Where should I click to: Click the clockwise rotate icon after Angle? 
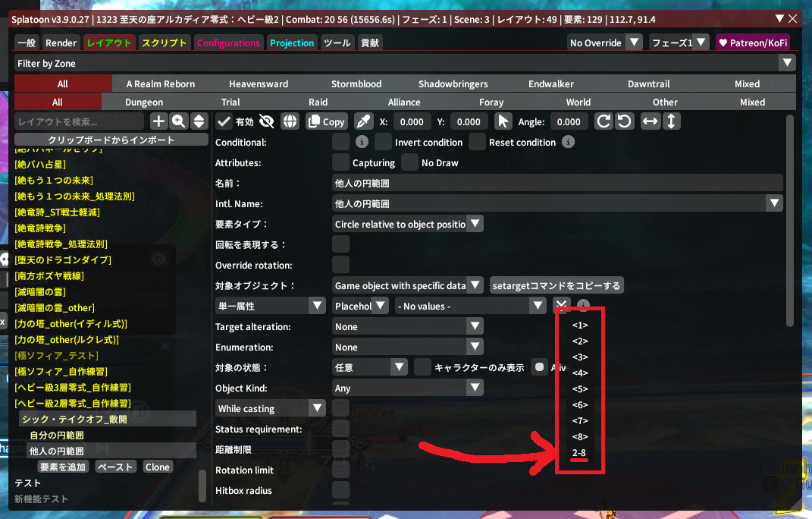604,121
